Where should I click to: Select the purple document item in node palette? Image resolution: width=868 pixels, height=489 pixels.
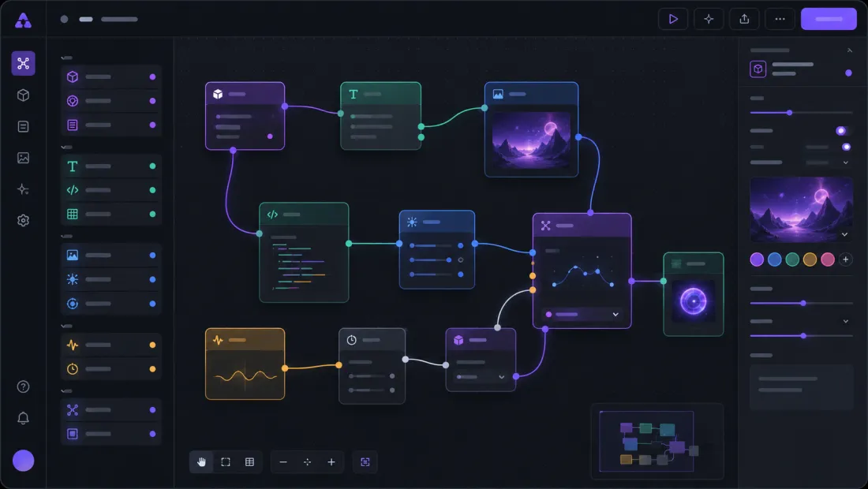point(111,125)
